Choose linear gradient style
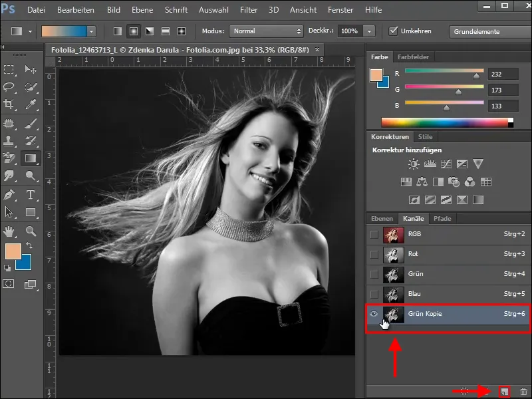This screenshot has width=532, height=399. coord(118,31)
